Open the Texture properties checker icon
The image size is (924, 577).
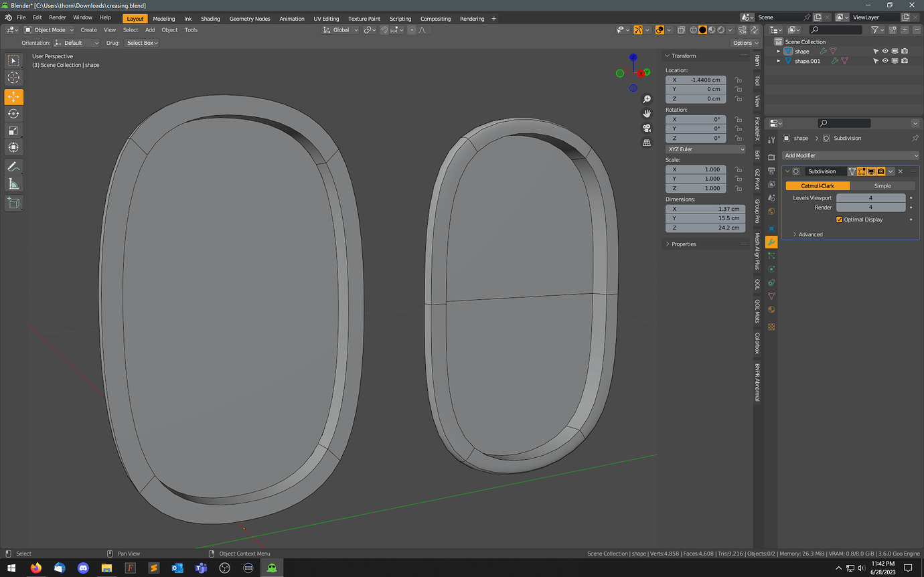[x=771, y=327]
